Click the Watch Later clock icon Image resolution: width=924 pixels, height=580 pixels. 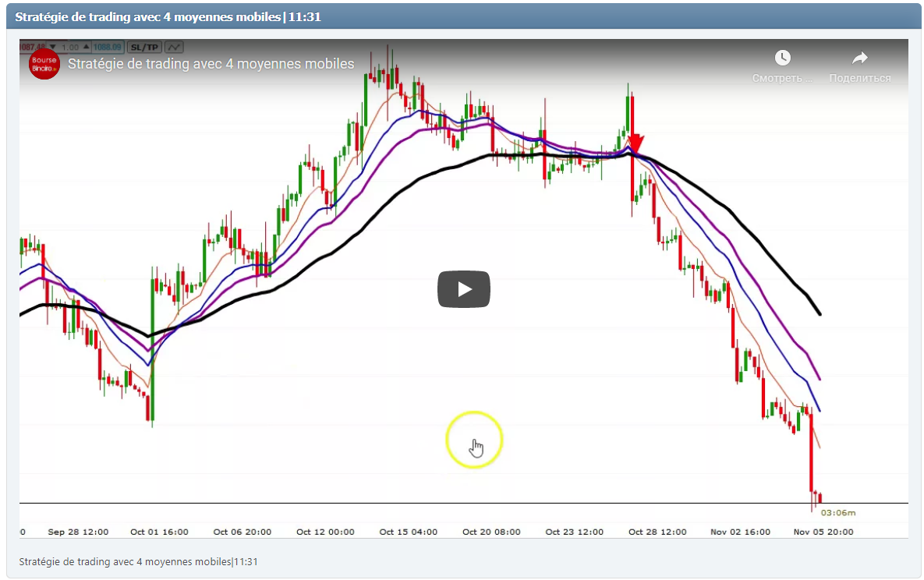click(783, 57)
